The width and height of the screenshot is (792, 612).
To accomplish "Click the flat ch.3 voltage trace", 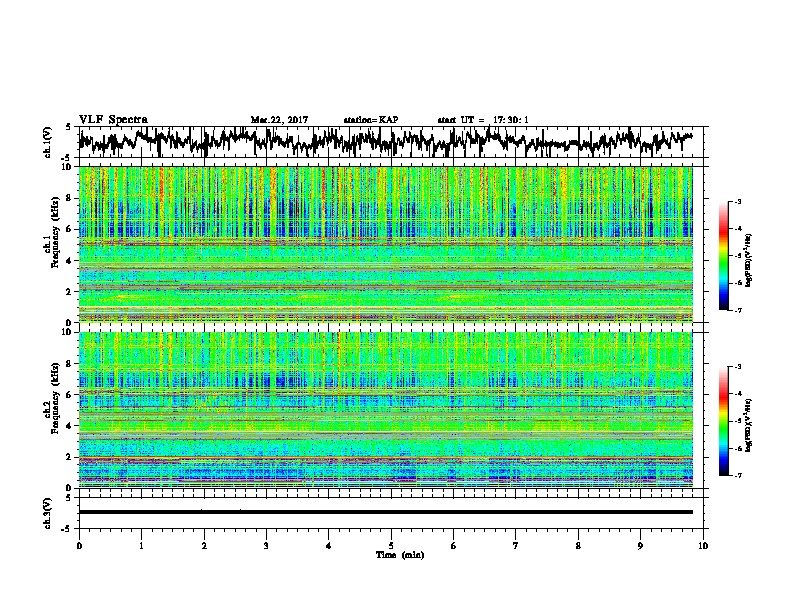I will 386,512.
